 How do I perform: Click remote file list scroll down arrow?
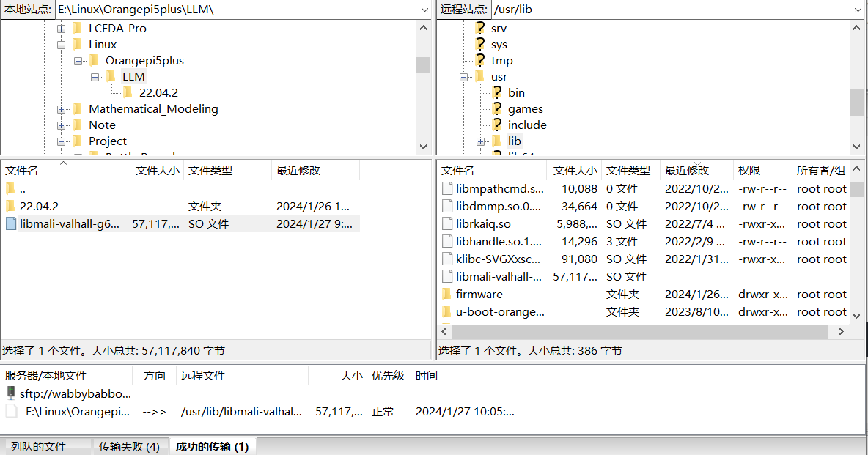(x=857, y=316)
